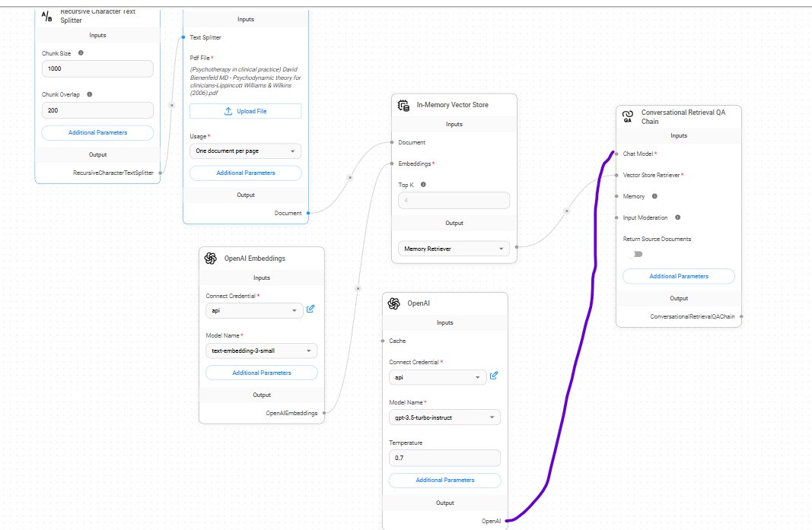812x530 pixels.
Task: Click the Document input anchor on vector store
Action: click(392, 142)
